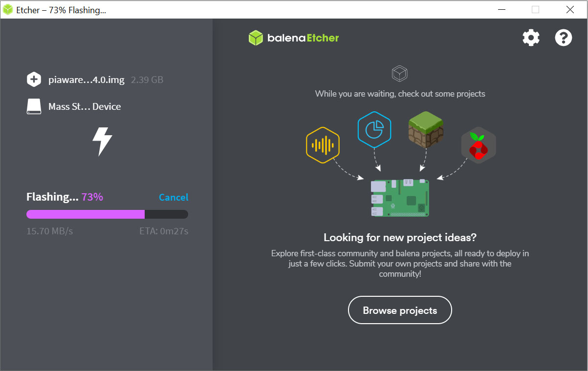Screen dimensions: 588x371
Task: Click 'While you are waiting' text line
Action: 400,94
